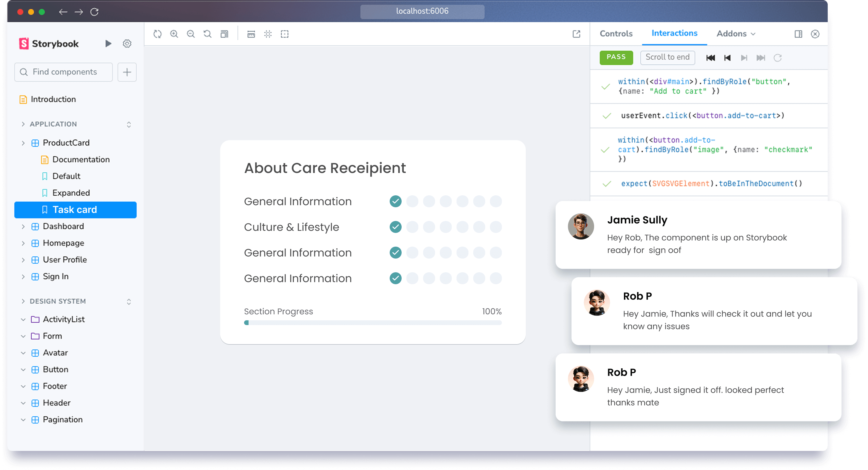This screenshot has height=470, width=868.
Task: Toggle Culture & Lifestyle checkmark
Action: click(x=396, y=227)
